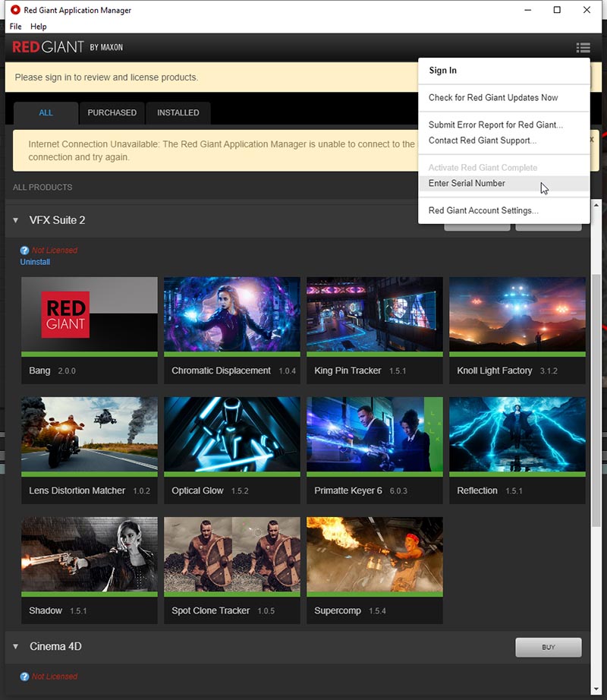This screenshot has width=607, height=700.
Task: Choose Sign In from the dropdown menu
Action: [x=504, y=71]
